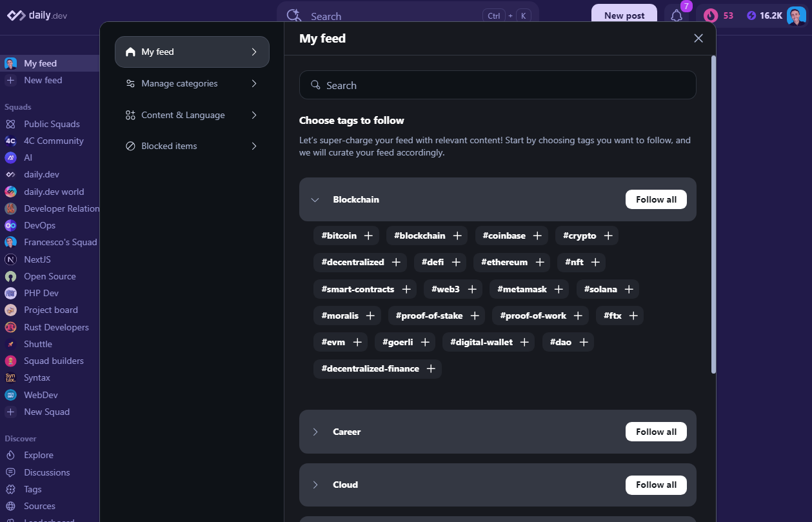Open Squad builders in the sidebar

tap(50, 361)
